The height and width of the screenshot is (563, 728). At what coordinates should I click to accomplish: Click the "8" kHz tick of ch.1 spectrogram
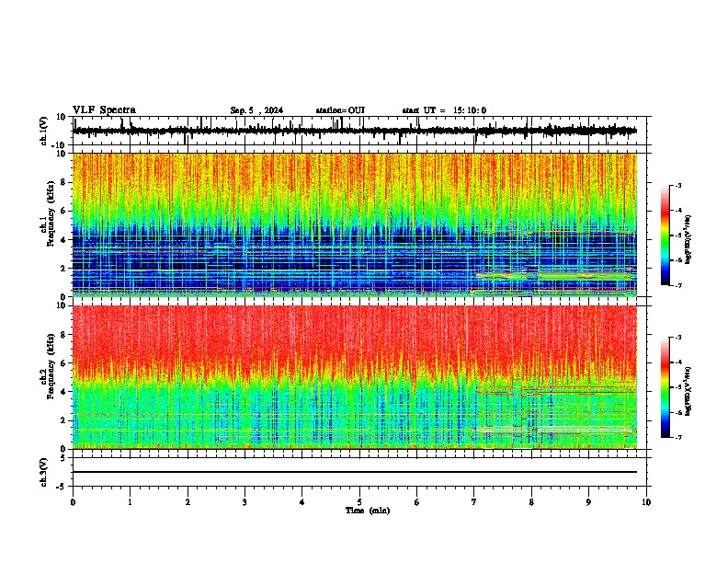[63, 182]
